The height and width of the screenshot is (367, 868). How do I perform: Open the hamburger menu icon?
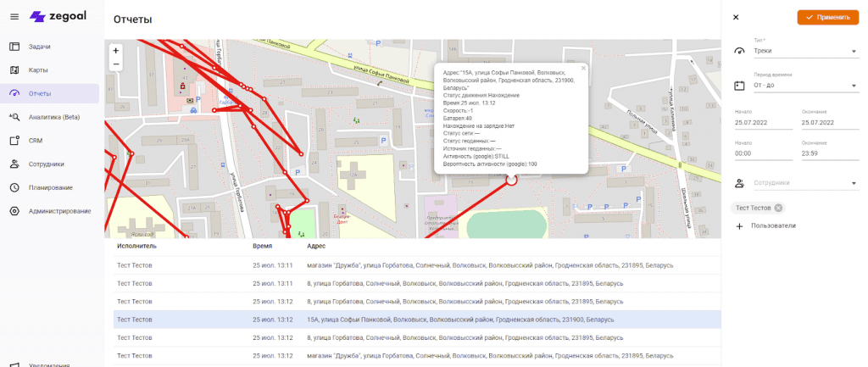coord(14,17)
